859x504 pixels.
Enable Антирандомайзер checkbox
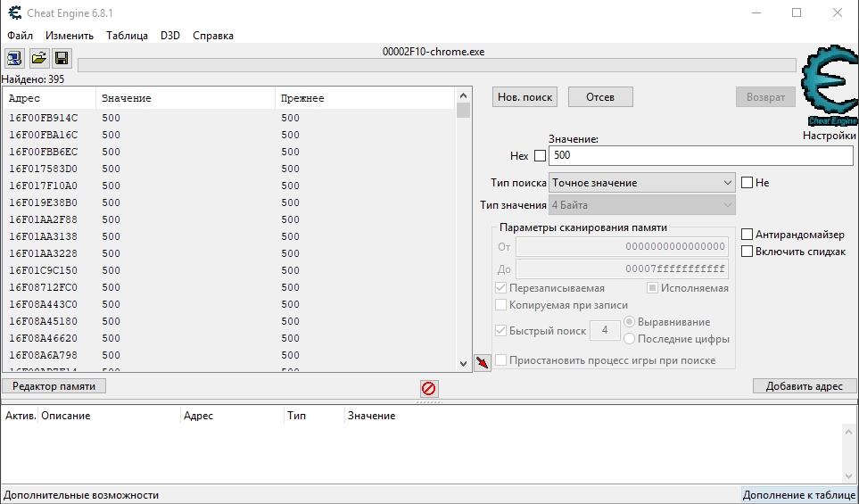pos(747,235)
